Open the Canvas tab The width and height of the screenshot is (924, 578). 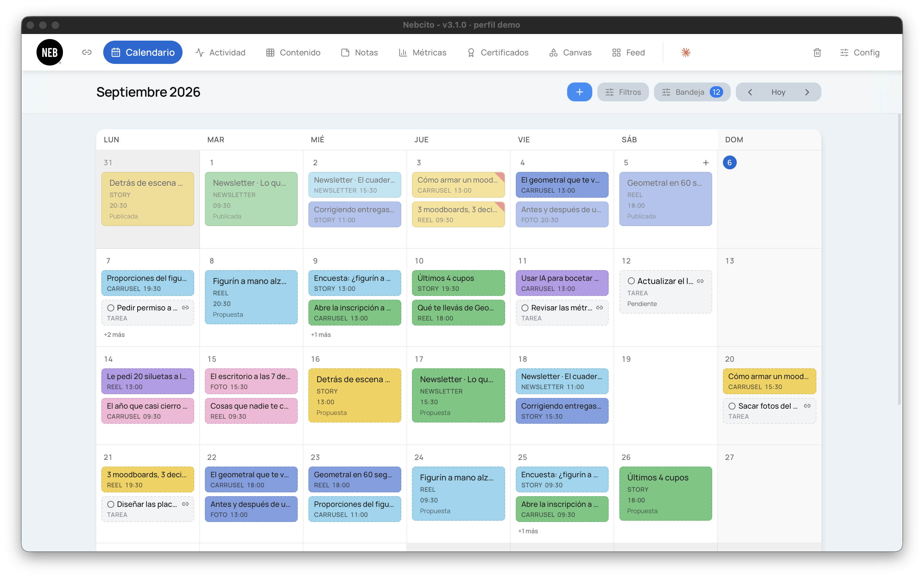(570, 52)
